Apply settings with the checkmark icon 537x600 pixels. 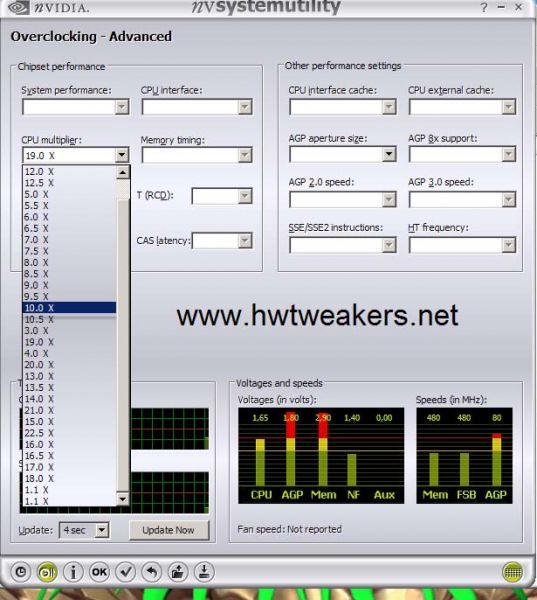[126, 572]
